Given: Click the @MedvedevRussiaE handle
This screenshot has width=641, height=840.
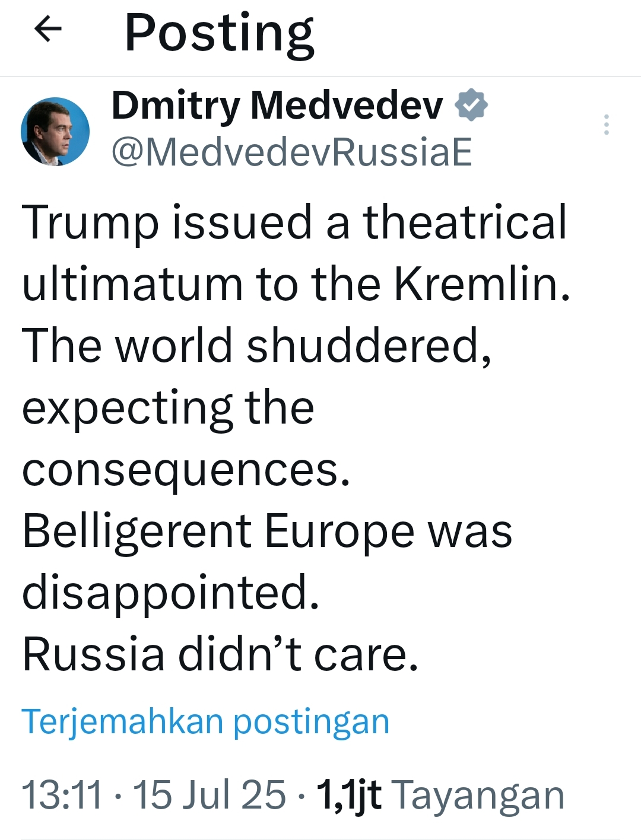Looking at the screenshot, I should [x=291, y=152].
